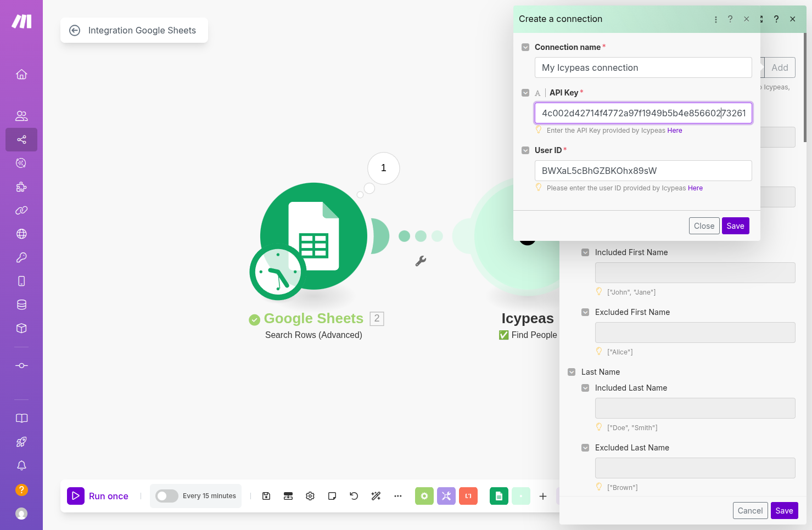Click Close in the Create a connection dialog

coord(704,226)
